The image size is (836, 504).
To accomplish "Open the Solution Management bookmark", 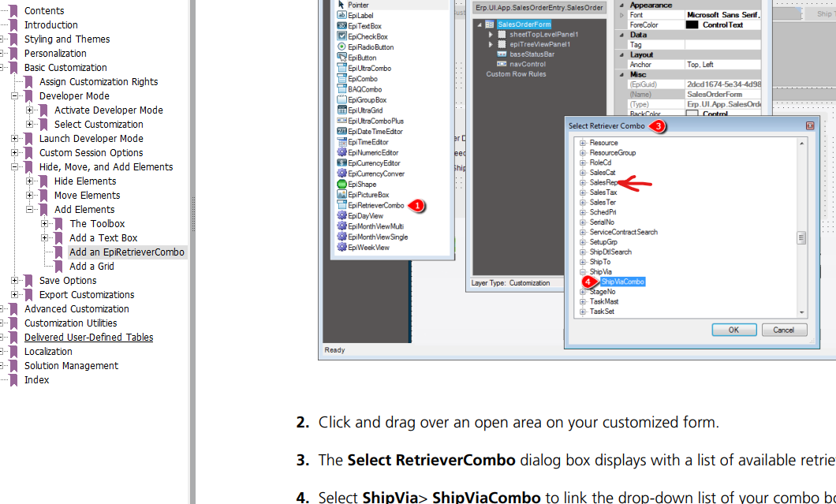I will pos(72,366).
